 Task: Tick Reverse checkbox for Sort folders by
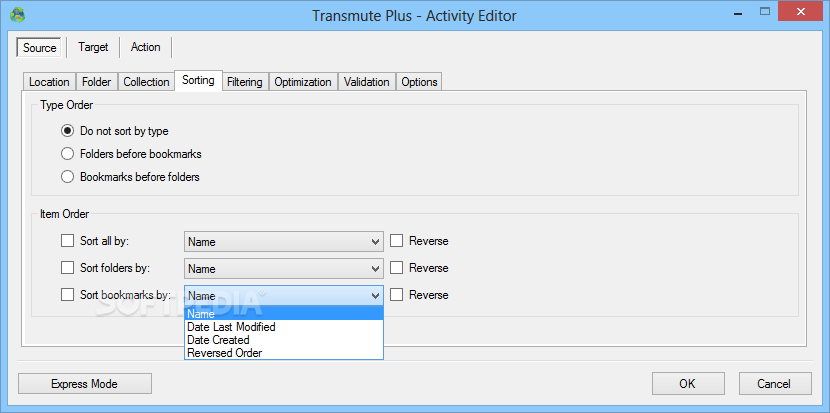point(396,268)
